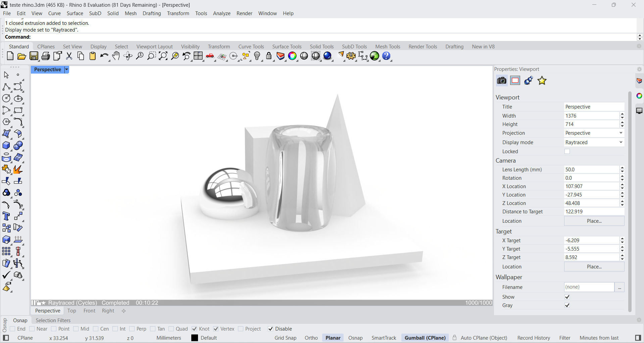Open the Perspective viewport title arrow menu
Screen dimensions: 644x343
[x=66, y=70]
